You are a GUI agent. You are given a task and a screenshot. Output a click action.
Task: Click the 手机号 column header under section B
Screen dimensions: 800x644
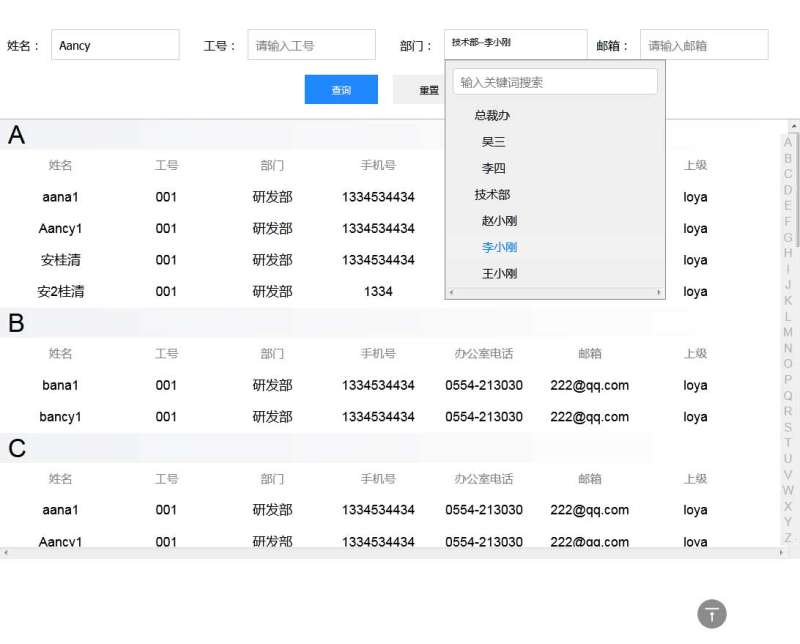coord(378,354)
